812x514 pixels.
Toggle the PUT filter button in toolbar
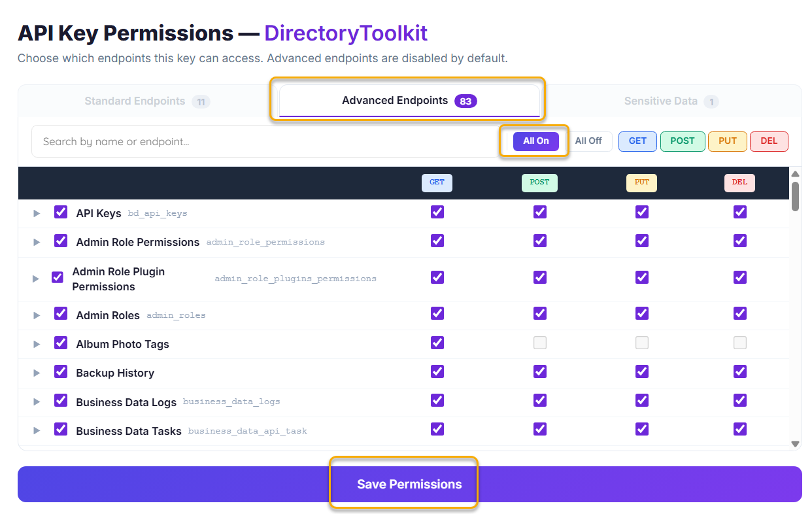(728, 141)
